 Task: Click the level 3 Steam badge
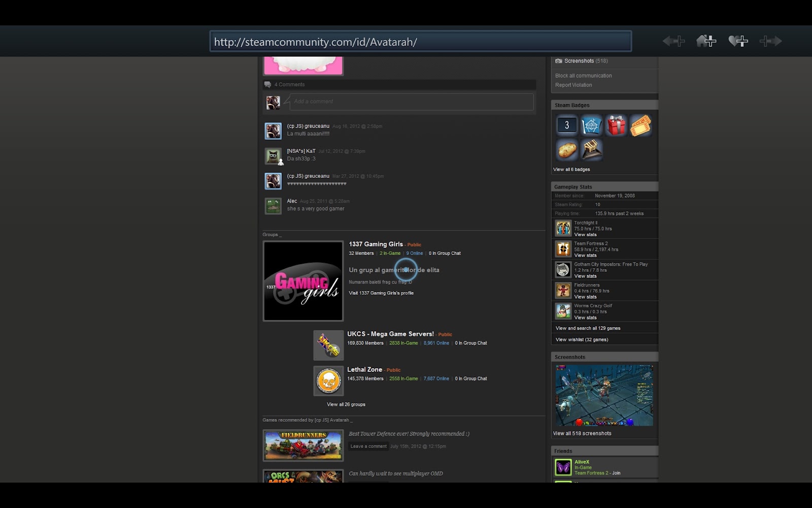click(x=567, y=125)
